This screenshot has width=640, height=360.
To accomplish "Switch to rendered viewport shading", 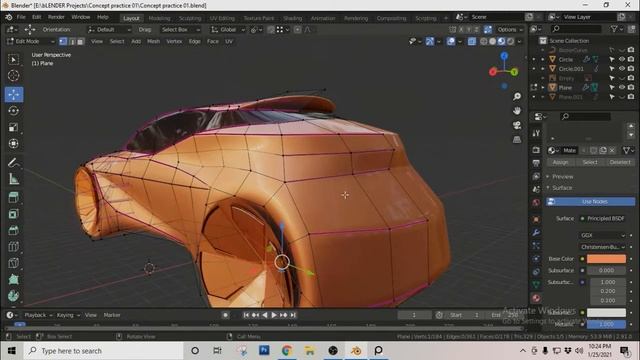I will tap(510, 41).
